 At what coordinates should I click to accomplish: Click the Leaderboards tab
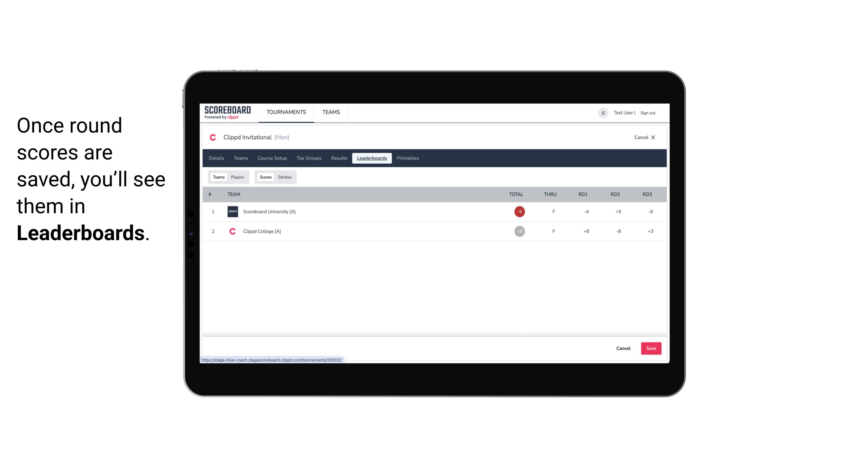372,158
